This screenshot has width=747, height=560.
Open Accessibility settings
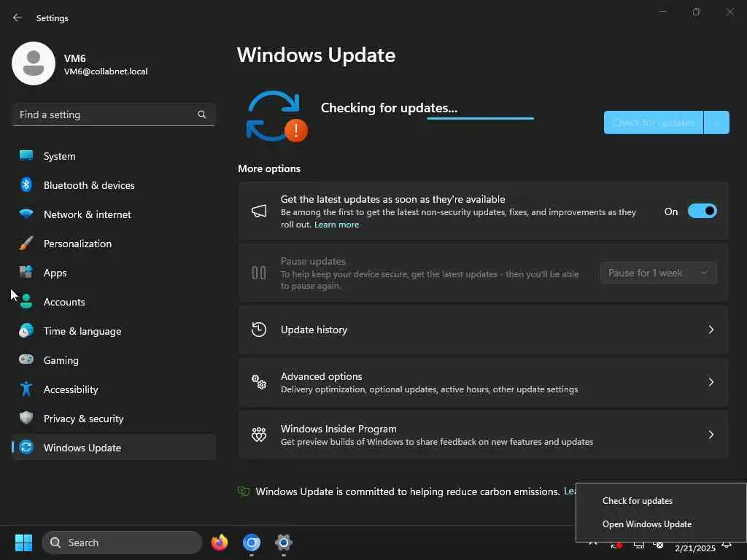(x=113, y=389)
